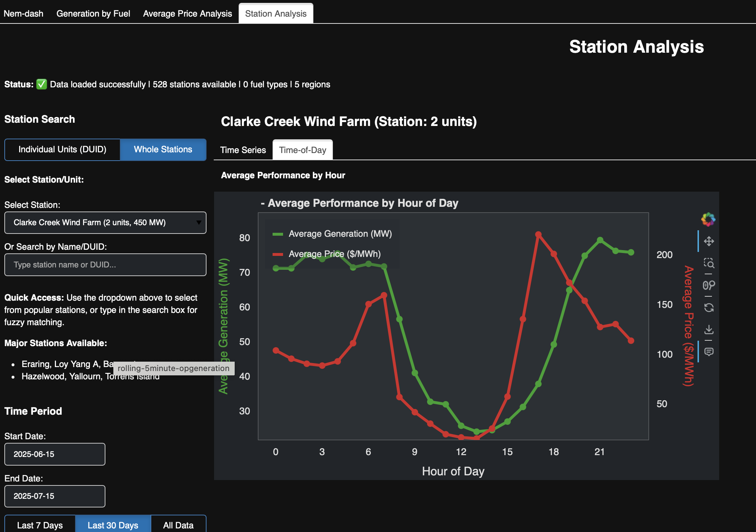Viewport: 756px width, 532px height.
Task: Activate the Box Zoom tool
Action: coord(709,263)
